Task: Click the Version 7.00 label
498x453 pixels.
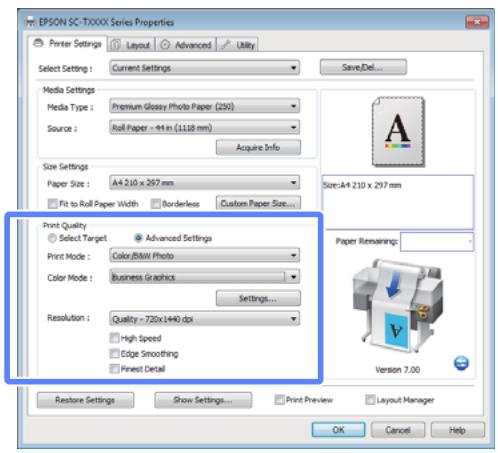Action: (x=397, y=370)
